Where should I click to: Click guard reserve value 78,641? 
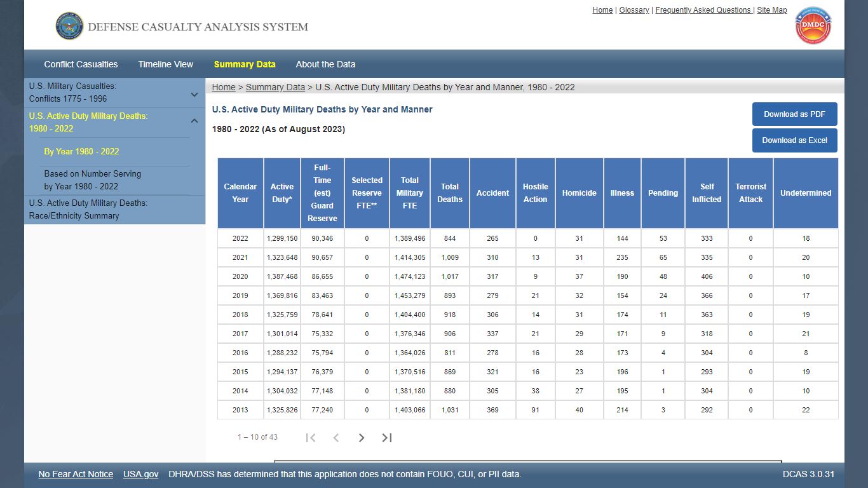[x=322, y=315]
